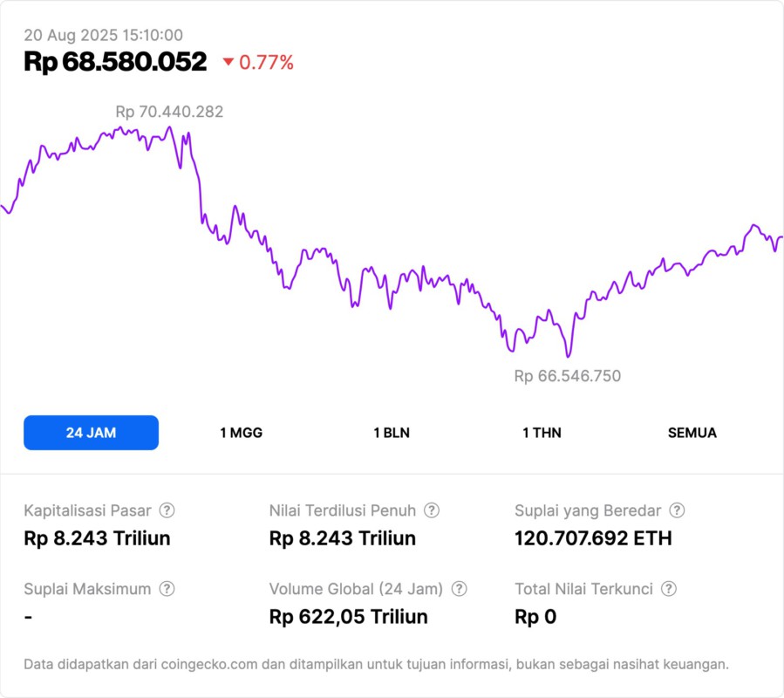Click the current price Rp 68.580.052

[x=115, y=62]
